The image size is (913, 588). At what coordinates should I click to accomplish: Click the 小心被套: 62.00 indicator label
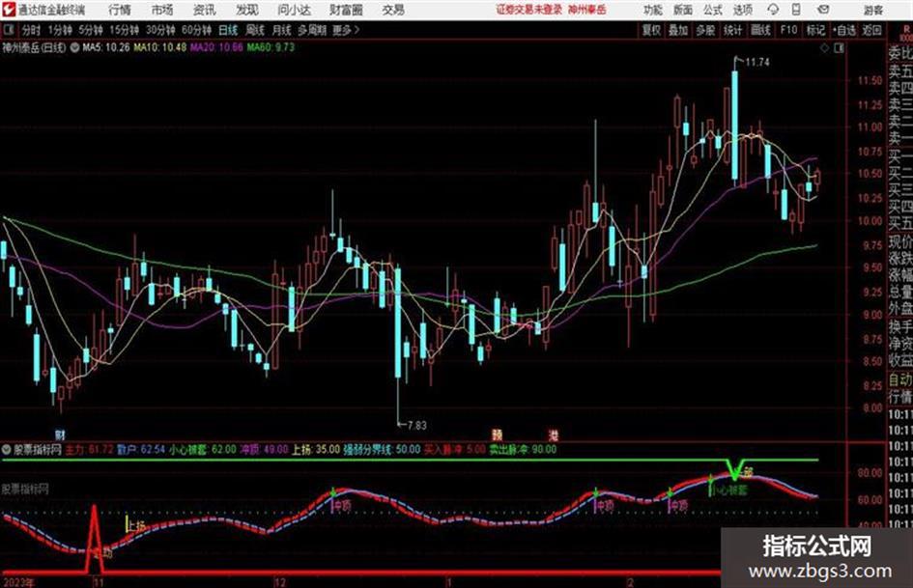203,449
